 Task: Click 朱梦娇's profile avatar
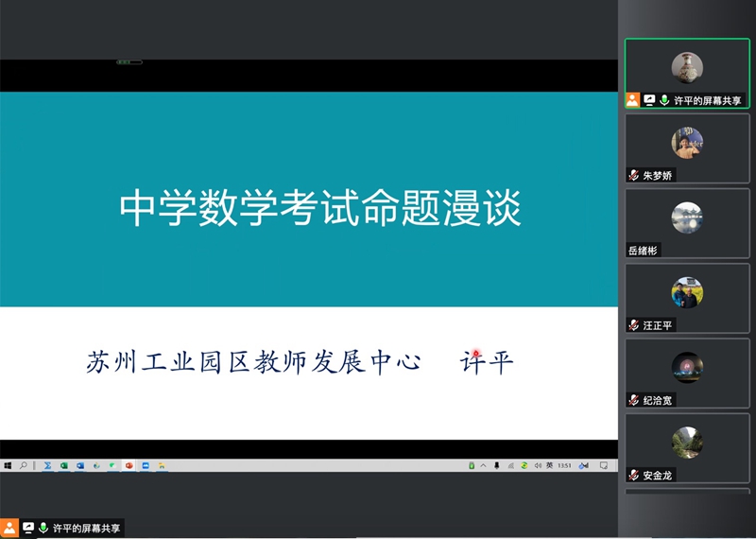coord(687,143)
